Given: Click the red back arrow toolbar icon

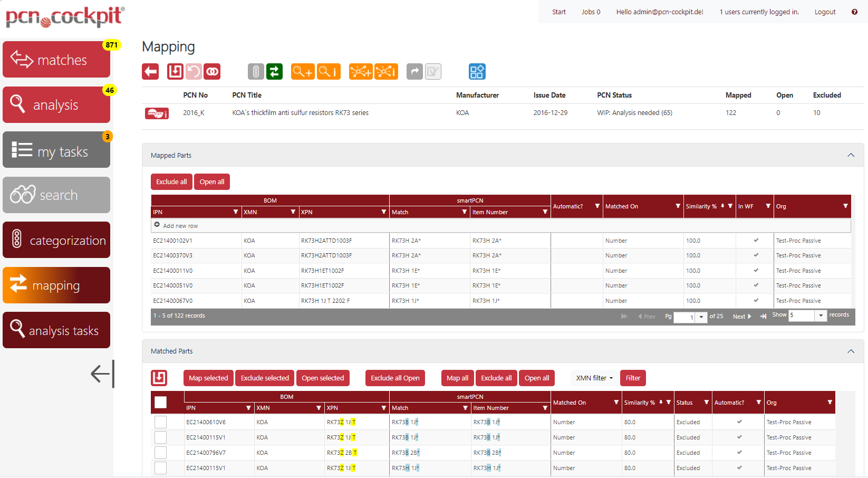Looking at the screenshot, I should click(x=150, y=71).
